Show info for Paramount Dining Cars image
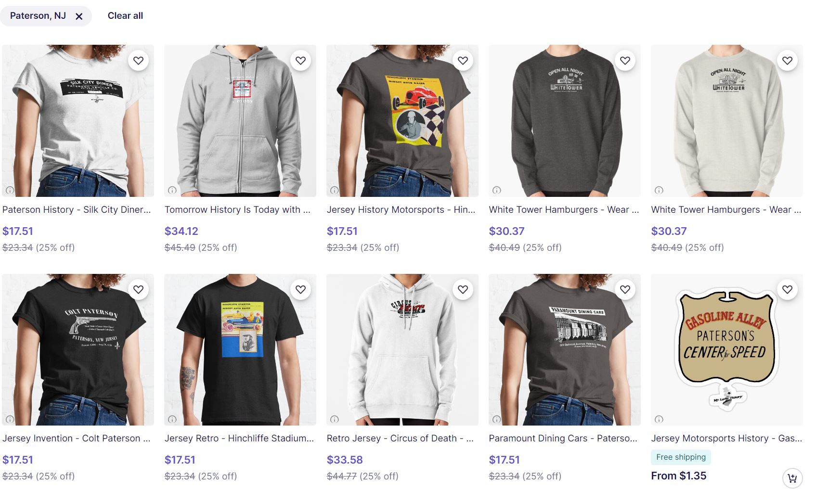This screenshot has width=817, height=504. (x=496, y=419)
